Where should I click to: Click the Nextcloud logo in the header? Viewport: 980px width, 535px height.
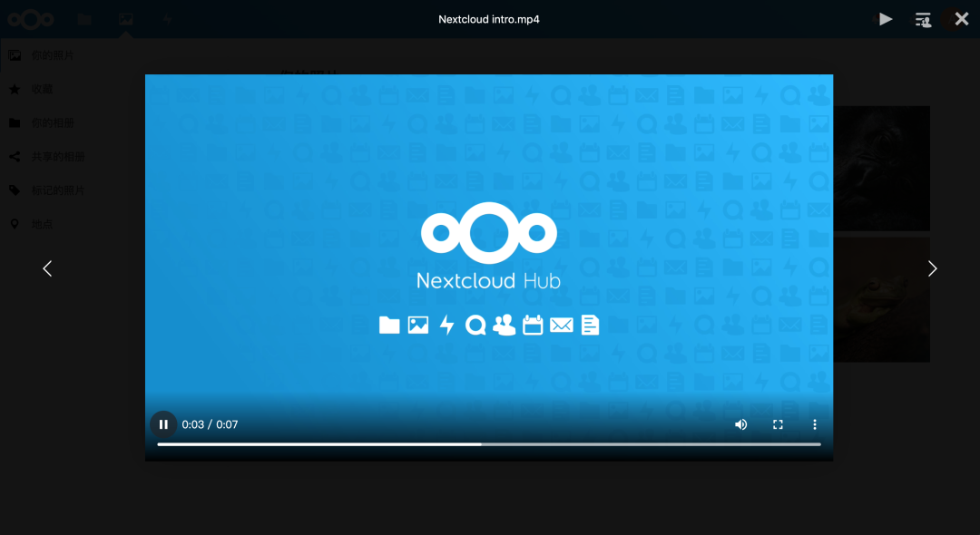click(x=31, y=19)
